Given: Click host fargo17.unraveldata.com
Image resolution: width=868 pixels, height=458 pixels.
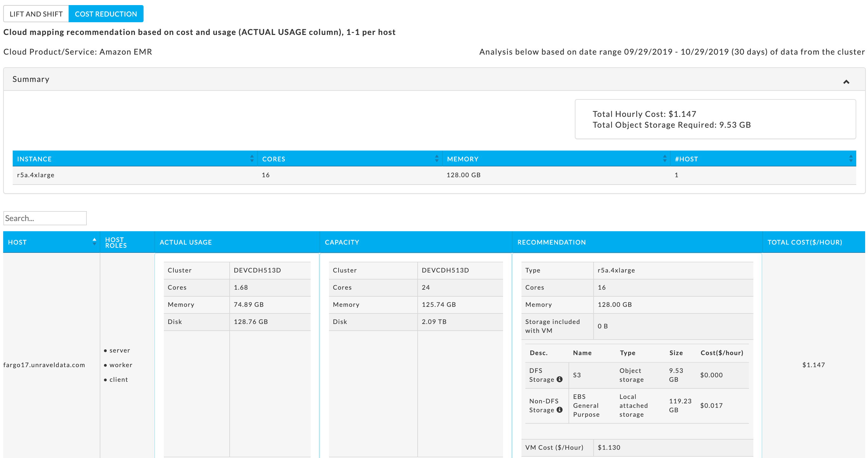Looking at the screenshot, I should click(44, 365).
